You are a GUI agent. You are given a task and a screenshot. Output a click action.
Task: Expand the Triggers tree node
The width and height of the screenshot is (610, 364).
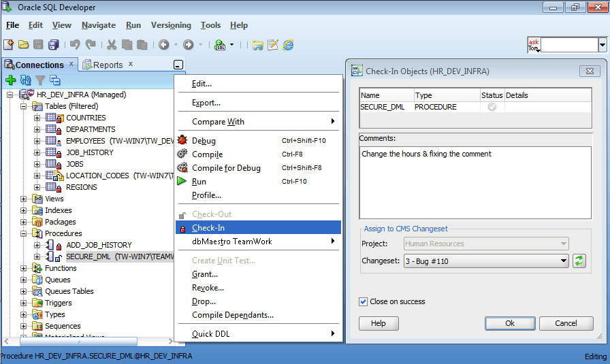pos(24,303)
